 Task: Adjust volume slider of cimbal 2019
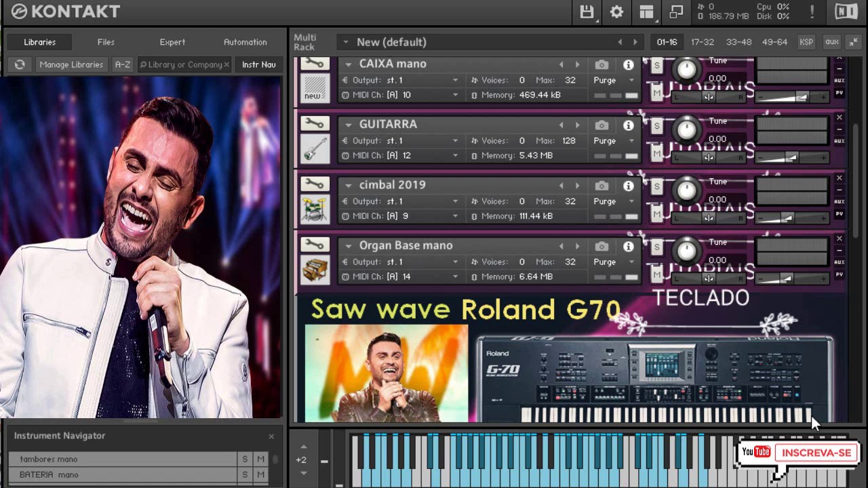point(791,218)
